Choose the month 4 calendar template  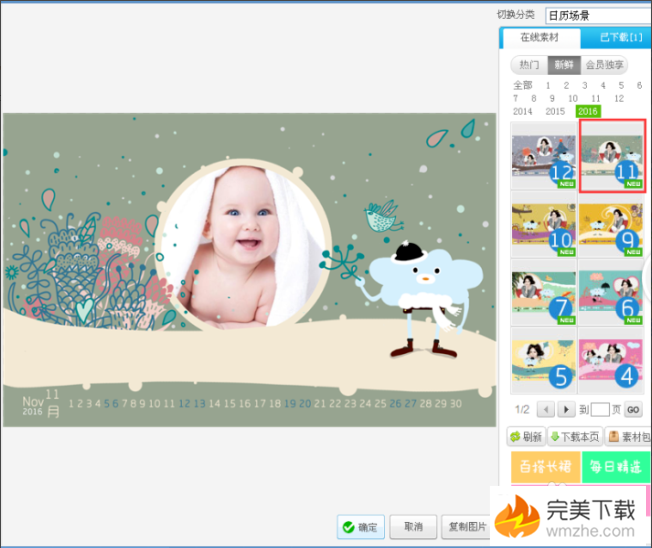[x=611, y=360]
